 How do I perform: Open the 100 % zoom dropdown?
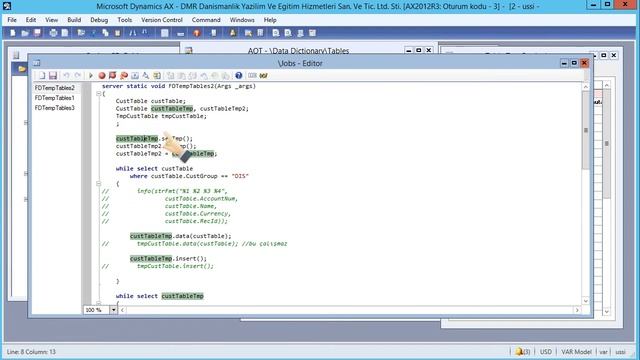(x=113, y=310)
